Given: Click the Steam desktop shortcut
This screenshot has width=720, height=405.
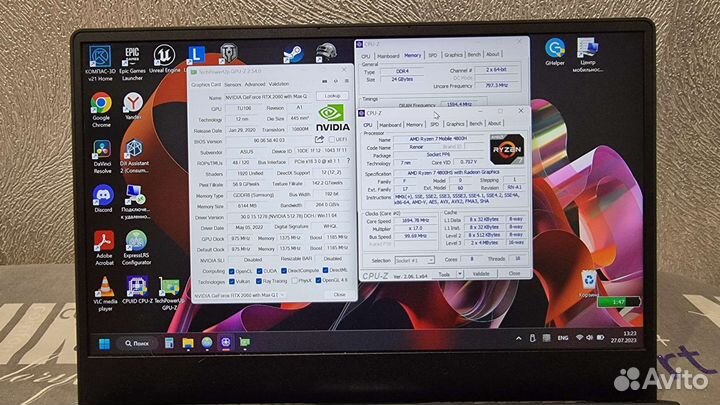Looking at the screenshot, I should tap(292, 54).
